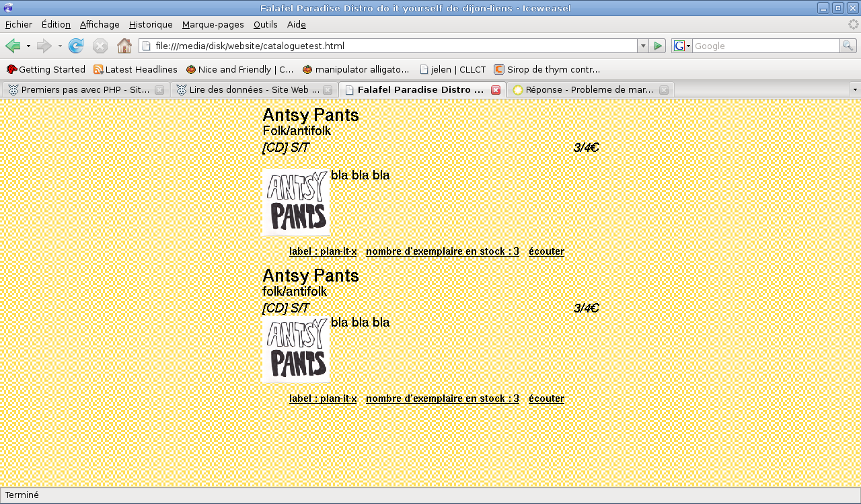Click first Antsy Pants album cover image

click(x=296, y=202)
